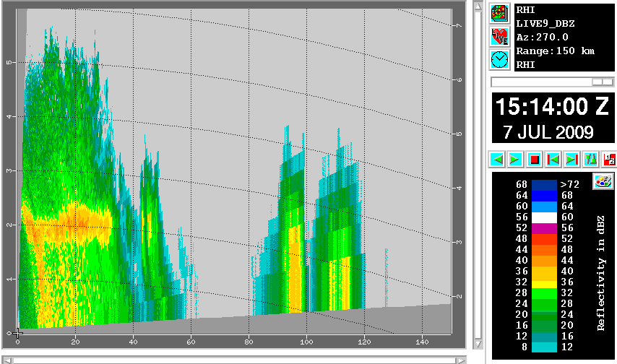The height and width of the screenshot is (364, 617).
Task: Click the 15:14:00 Z time display
Action: pyautogui.click(x=552, y=107)
